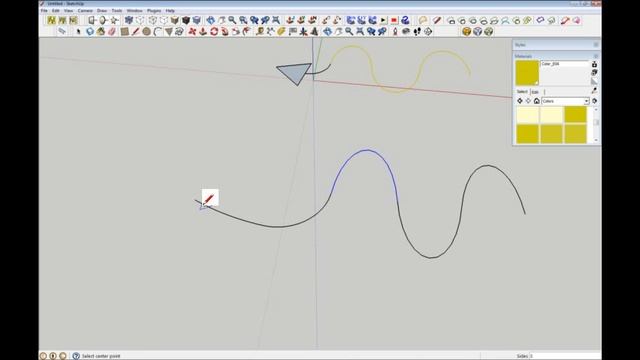
Task: Choose the Make Component tool
Action: (89, 31)
